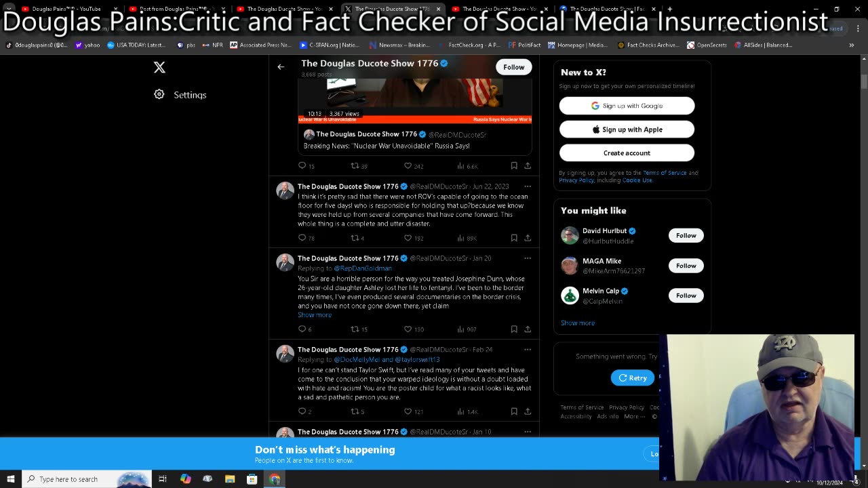The height and width of the screenshot is (488, 868).
Task: Repost the Jun 22, 2023 ROV post
Action: click(355, 238)
